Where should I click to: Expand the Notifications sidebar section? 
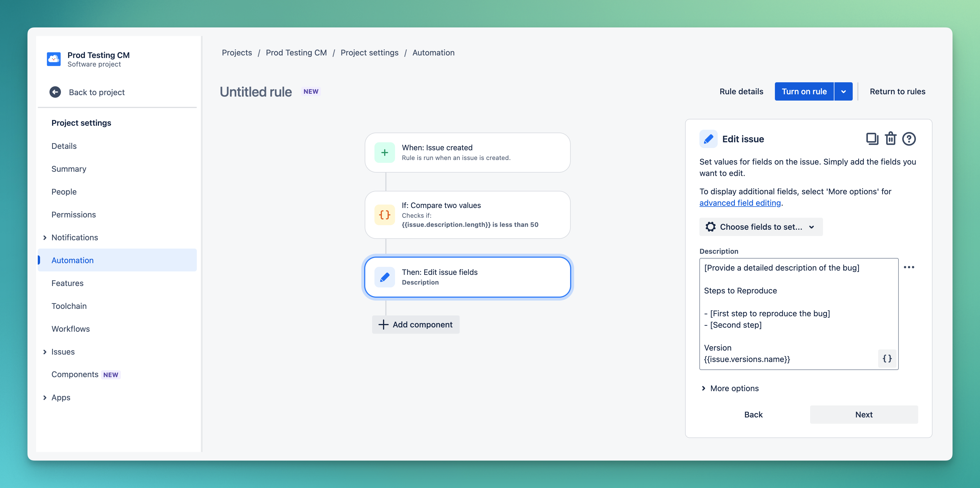[x=45, y=237]
